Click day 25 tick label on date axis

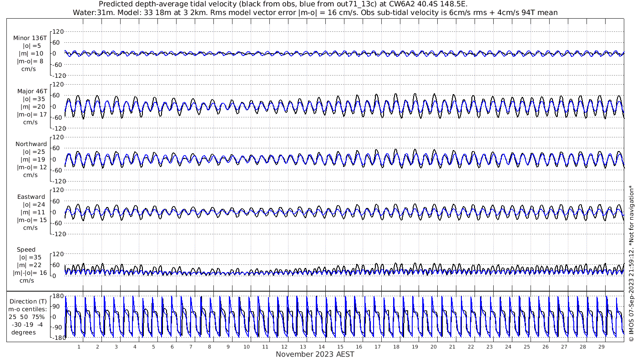point(526,347)
